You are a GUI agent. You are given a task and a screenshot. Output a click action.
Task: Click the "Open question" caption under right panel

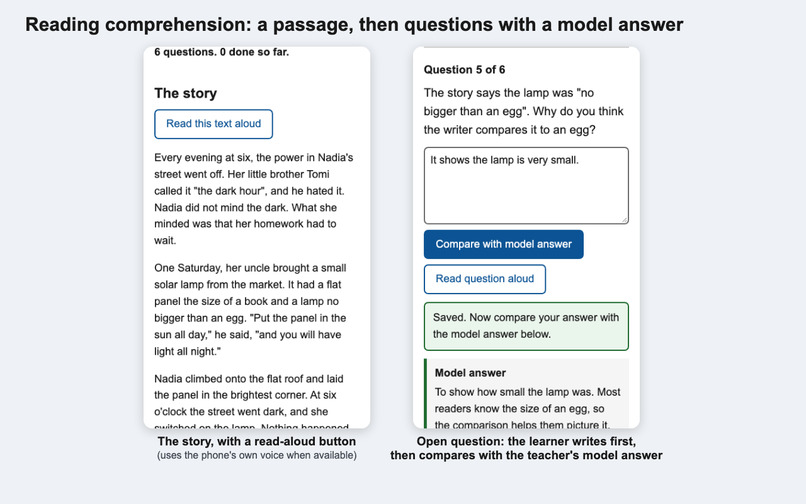526,448
